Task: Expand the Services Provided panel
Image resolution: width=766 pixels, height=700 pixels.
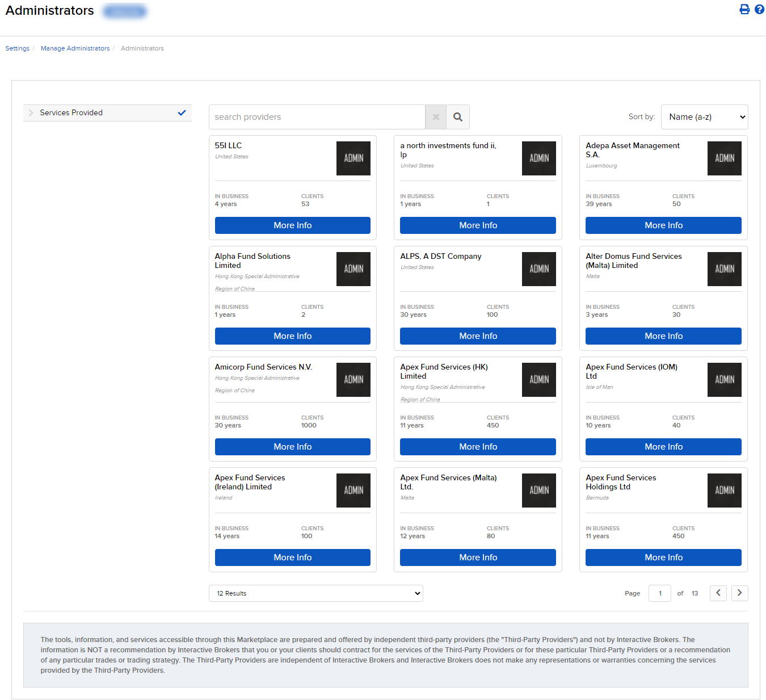Action: point(31,112)
